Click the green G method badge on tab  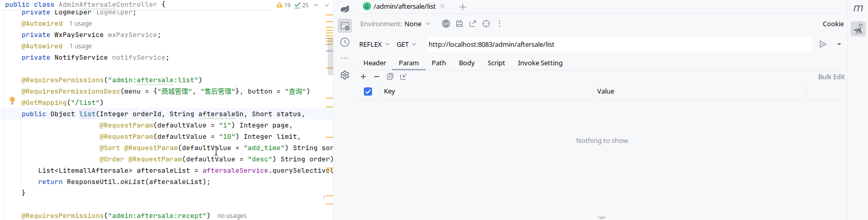pyautogui.click(x=367, y=6)
